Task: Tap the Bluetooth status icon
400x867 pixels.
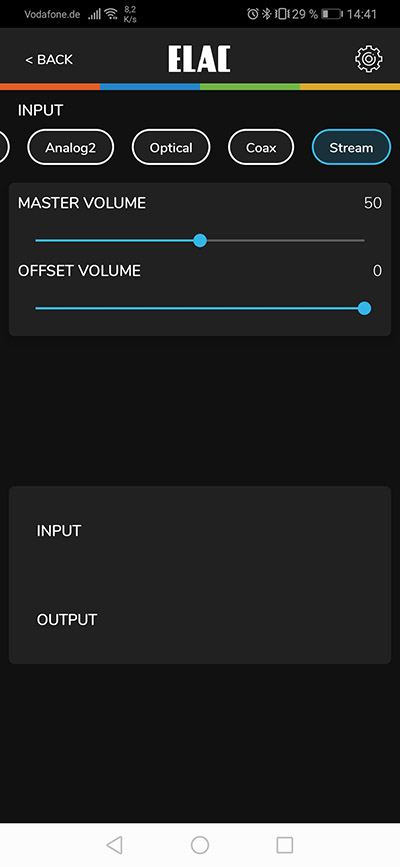Action: (x=267, y=14)
